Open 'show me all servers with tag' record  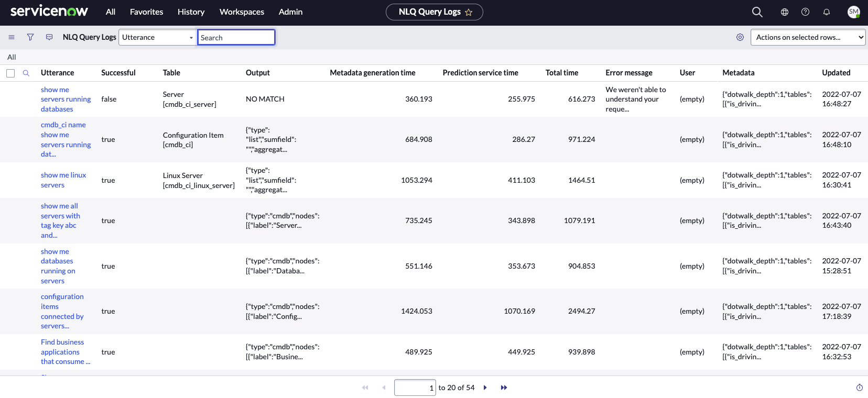point(60,220)
